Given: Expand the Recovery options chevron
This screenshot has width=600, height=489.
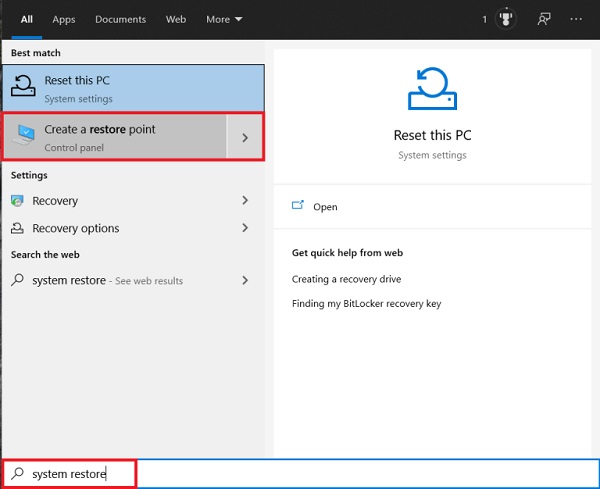Looking at the screenshot, I should click(x=245, y=228).
